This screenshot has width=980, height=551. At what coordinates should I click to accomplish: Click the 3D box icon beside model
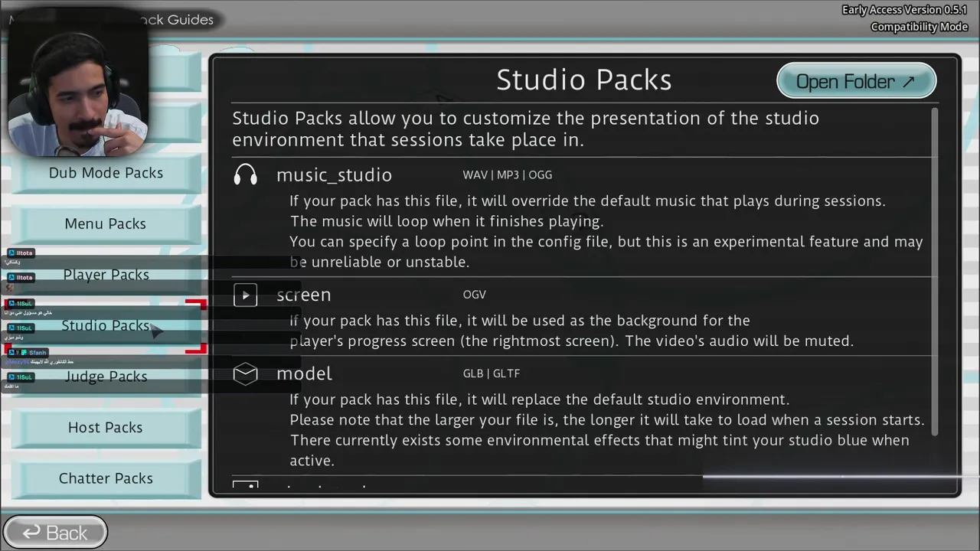(245, 373)
